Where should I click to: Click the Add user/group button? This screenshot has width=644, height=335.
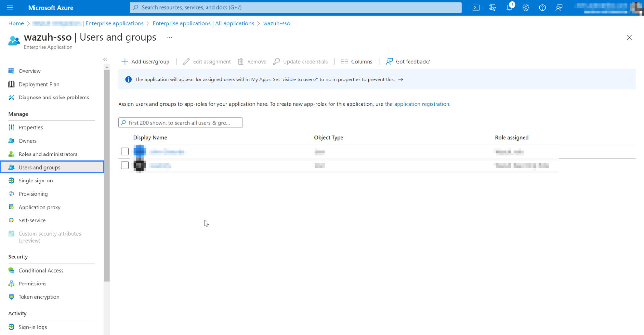[x=146, y=61]
